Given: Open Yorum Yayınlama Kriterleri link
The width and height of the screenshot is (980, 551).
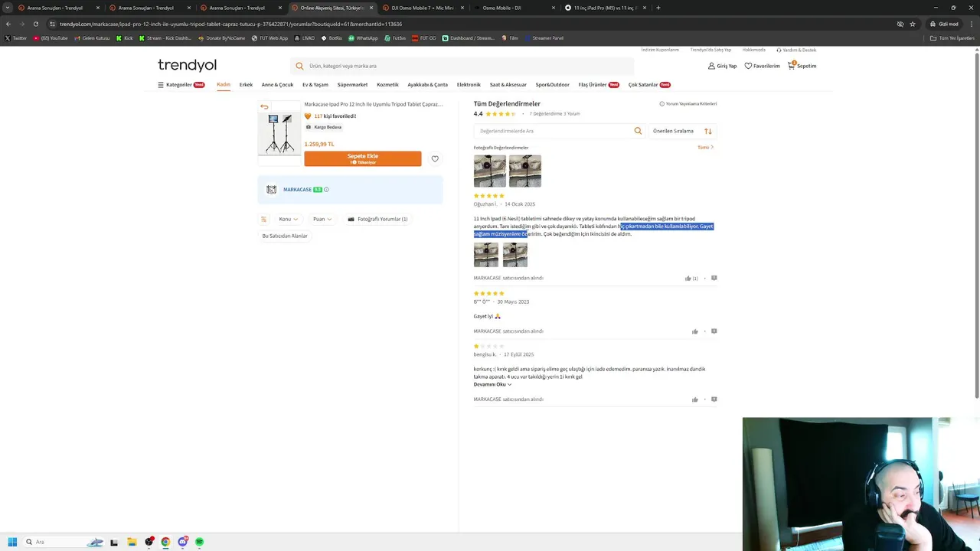Looking at the screenshot, I should [x=688, y=104].
